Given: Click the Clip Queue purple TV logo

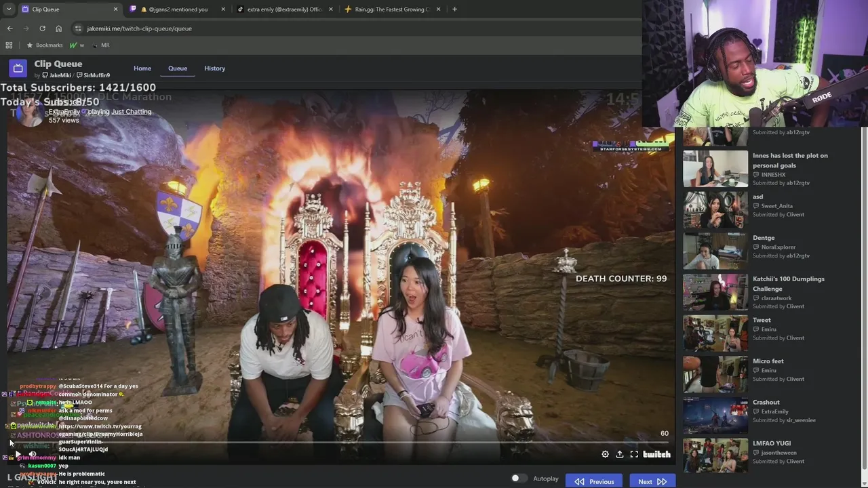Looking at the screenshot, I should [18, 68].
